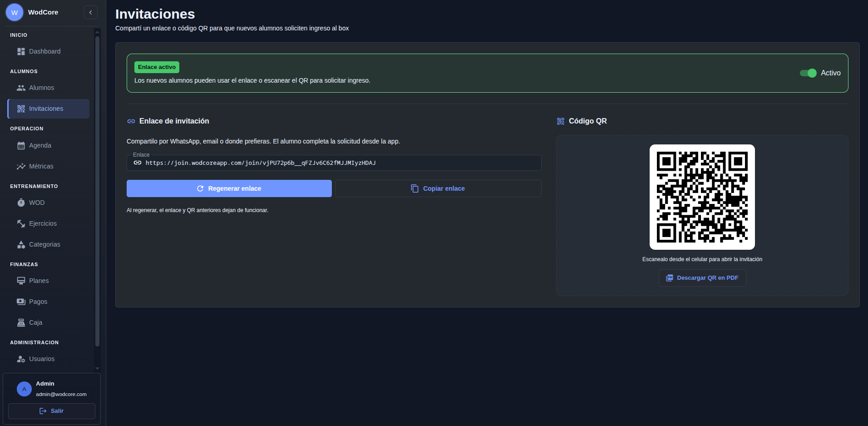Click the Dashboard grid icon
This screenshot has height=426, width=868.
tap(21, 51)
